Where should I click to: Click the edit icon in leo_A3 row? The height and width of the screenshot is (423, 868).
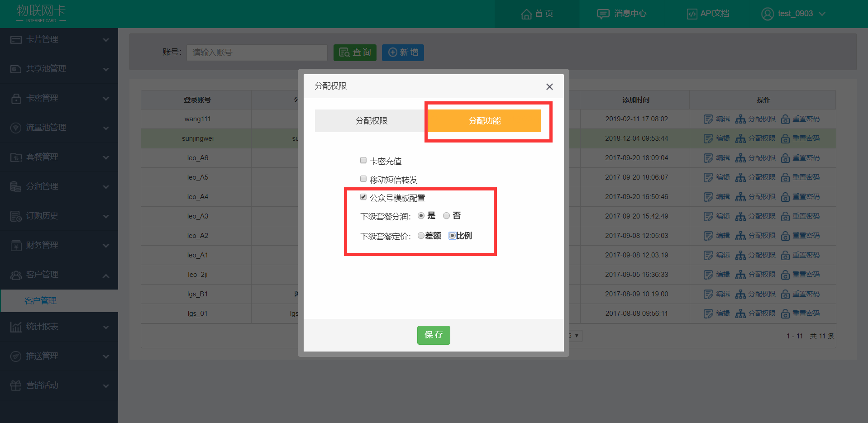pyautogui.click(x=708, y=217)
